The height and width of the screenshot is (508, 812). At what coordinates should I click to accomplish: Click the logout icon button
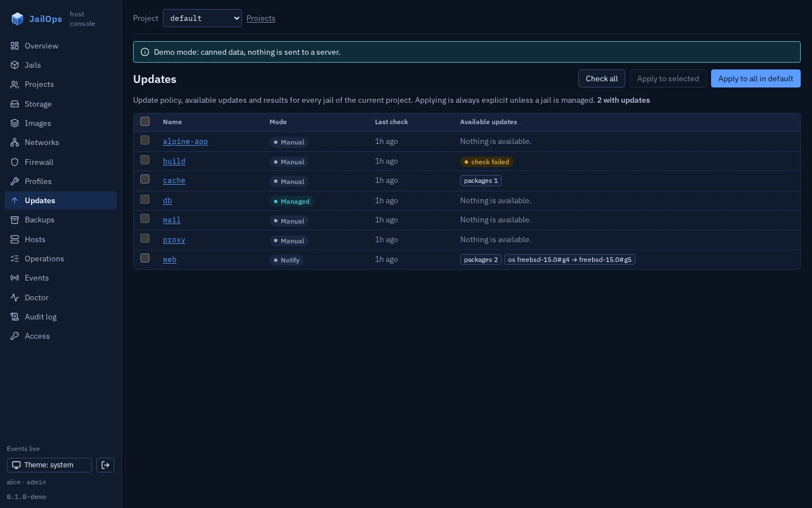[105, 465]
